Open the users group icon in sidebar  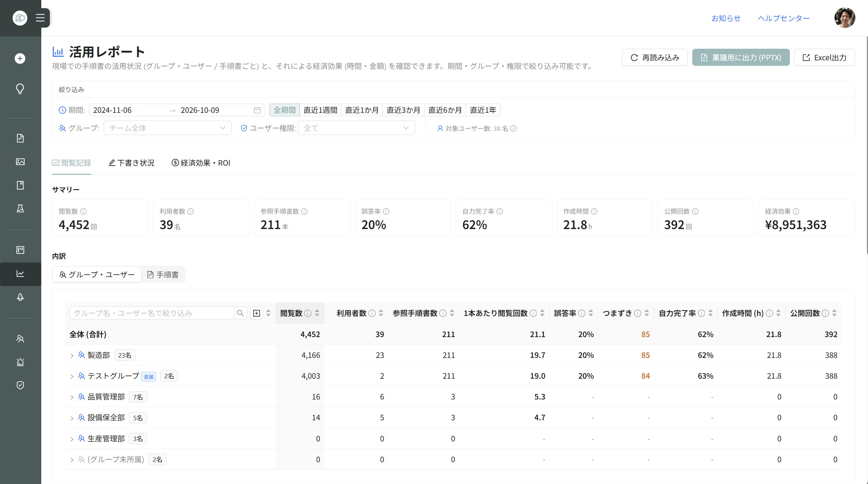pos(20,338)
